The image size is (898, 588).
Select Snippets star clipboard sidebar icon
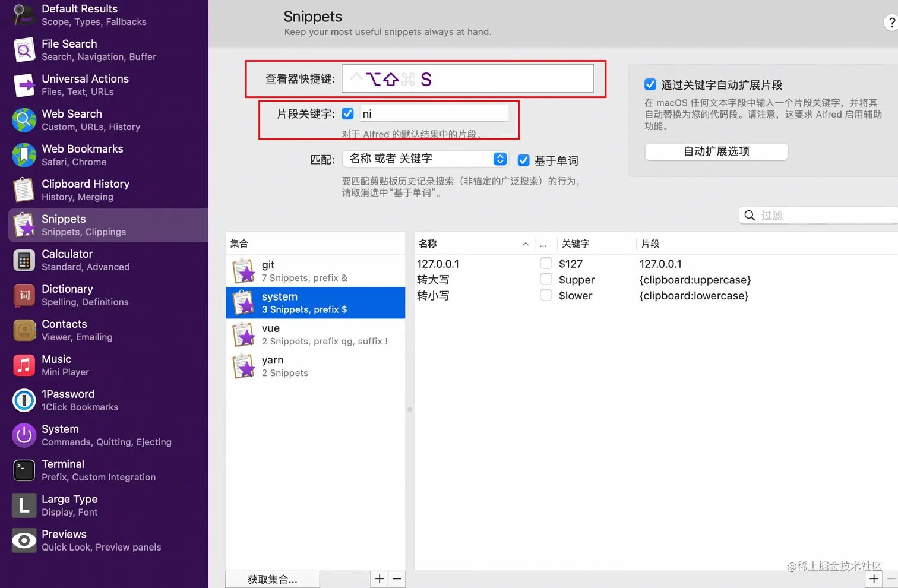(24, 225)
